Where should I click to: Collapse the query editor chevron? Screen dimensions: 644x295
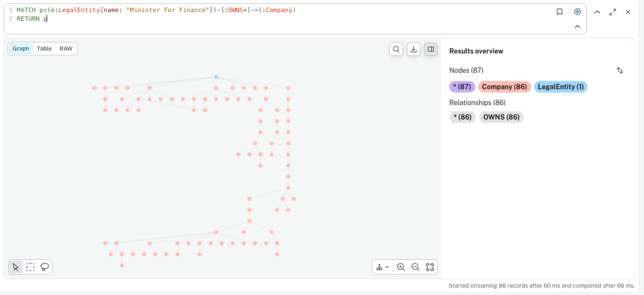coord(577,26)
